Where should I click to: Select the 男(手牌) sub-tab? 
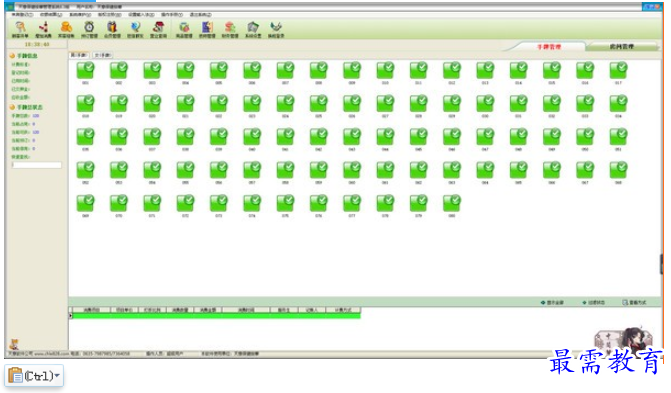(79, 55)
